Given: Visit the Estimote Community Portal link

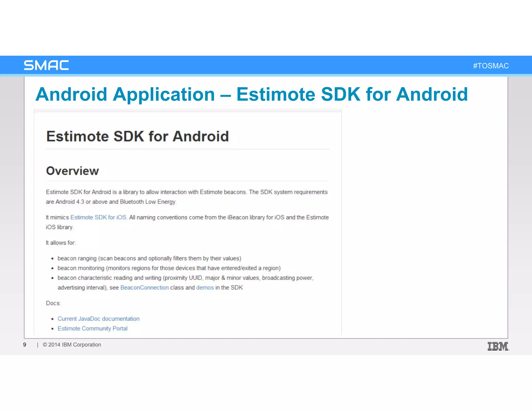Looking at the screenshot, I should (x=92, y=328).
